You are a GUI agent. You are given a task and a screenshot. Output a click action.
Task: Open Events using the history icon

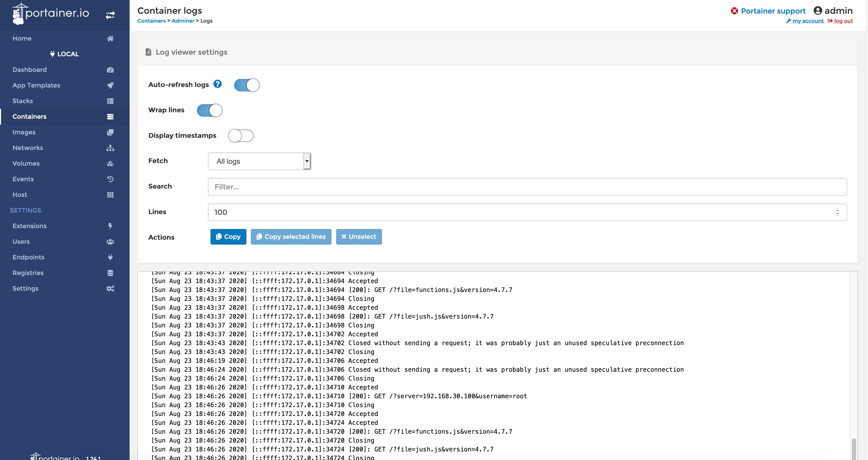[111, 179]
